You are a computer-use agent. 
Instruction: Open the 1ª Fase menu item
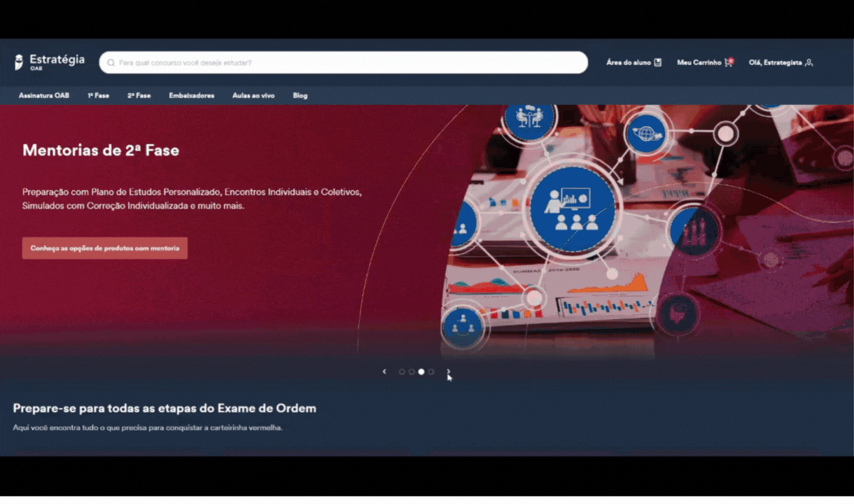click(98, 95)
